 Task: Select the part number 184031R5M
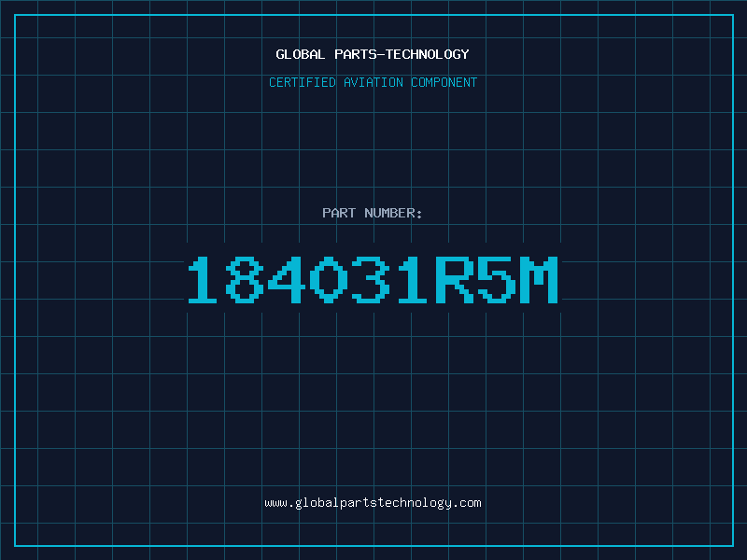(x=373, y=279)
